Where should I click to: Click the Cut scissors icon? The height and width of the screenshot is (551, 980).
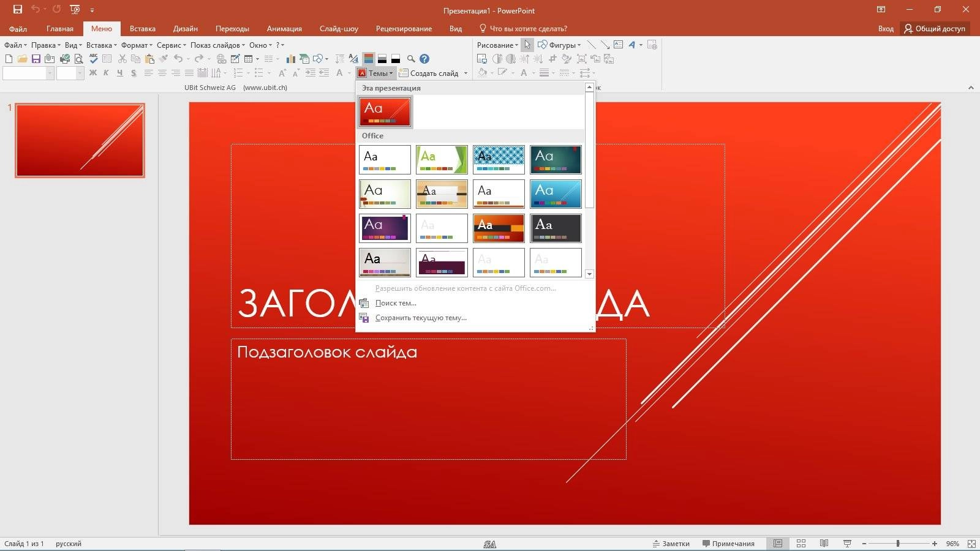coord(122,59)
